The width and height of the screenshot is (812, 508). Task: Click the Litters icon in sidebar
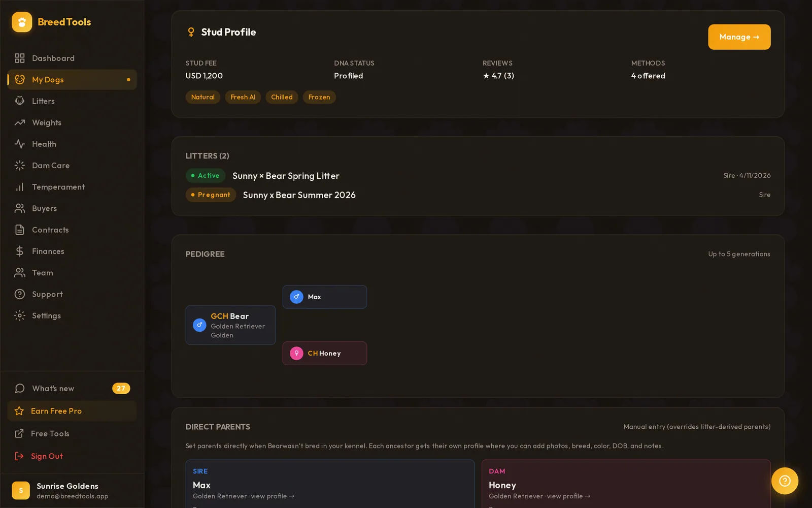pyautogui.click(x=20, y=101)
